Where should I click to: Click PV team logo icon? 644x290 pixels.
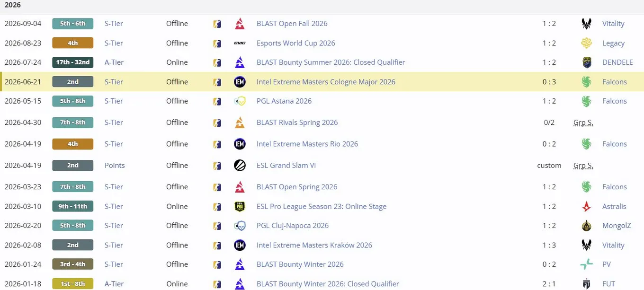pos(587,264)
